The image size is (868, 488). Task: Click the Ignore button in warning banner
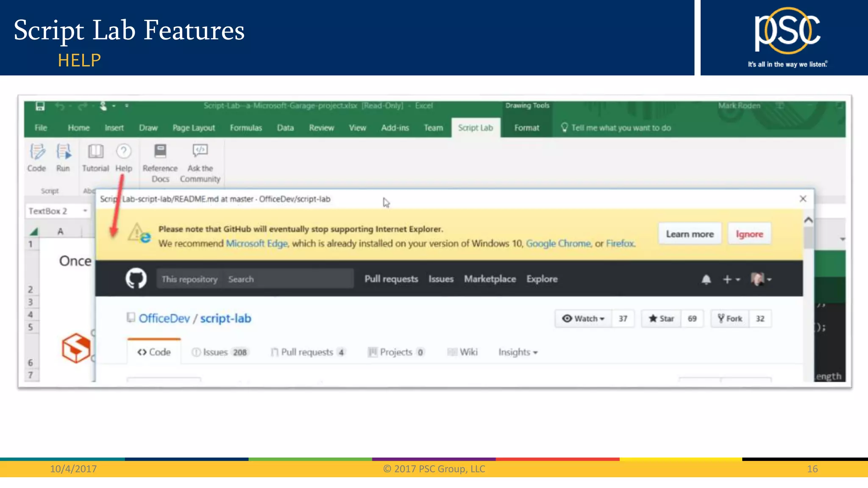(x=749, y=234)
